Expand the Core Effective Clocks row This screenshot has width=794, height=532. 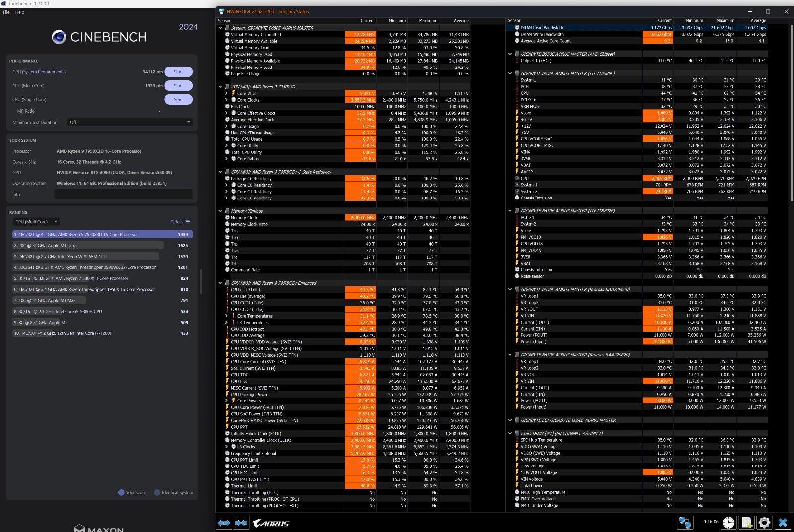[227, 113]
